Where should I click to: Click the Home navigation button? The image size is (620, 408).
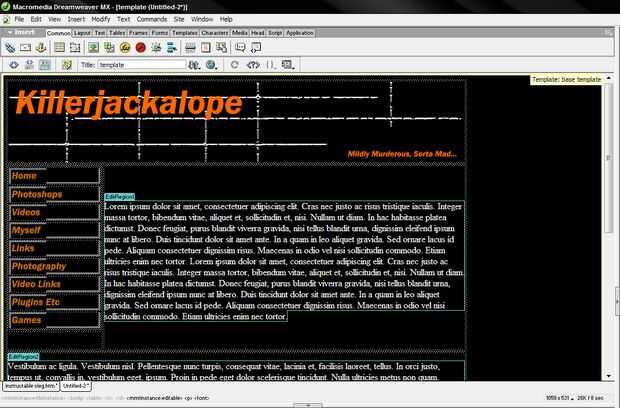click(x=55, y=176)
